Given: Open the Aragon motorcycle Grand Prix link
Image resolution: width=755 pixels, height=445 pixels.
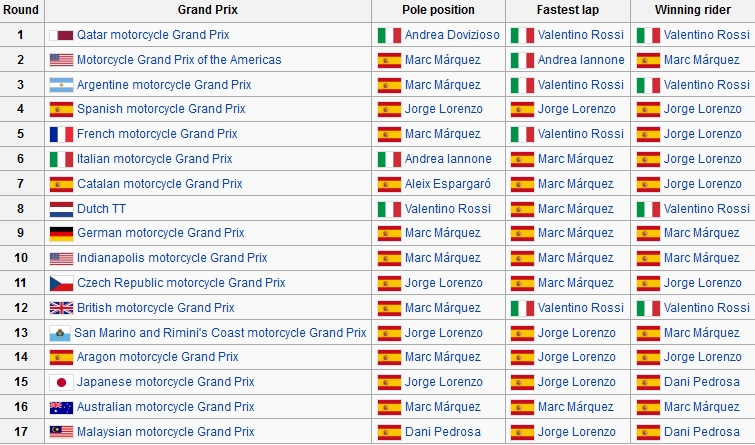Looking at the screenshot, I should pos(157,357).
